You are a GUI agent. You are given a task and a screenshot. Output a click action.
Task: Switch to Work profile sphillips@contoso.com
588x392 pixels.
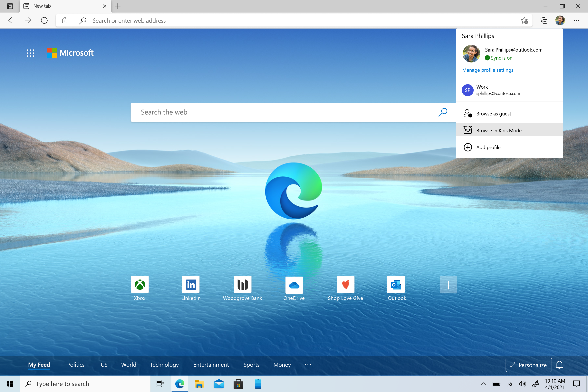pyautogui.click(x=509, y=90)
